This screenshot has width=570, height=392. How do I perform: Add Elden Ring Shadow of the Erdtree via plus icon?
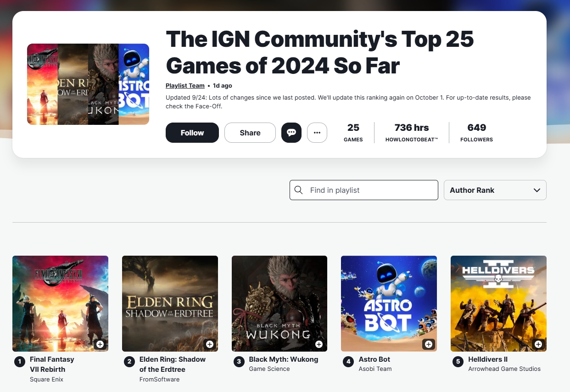click(210, 344)
